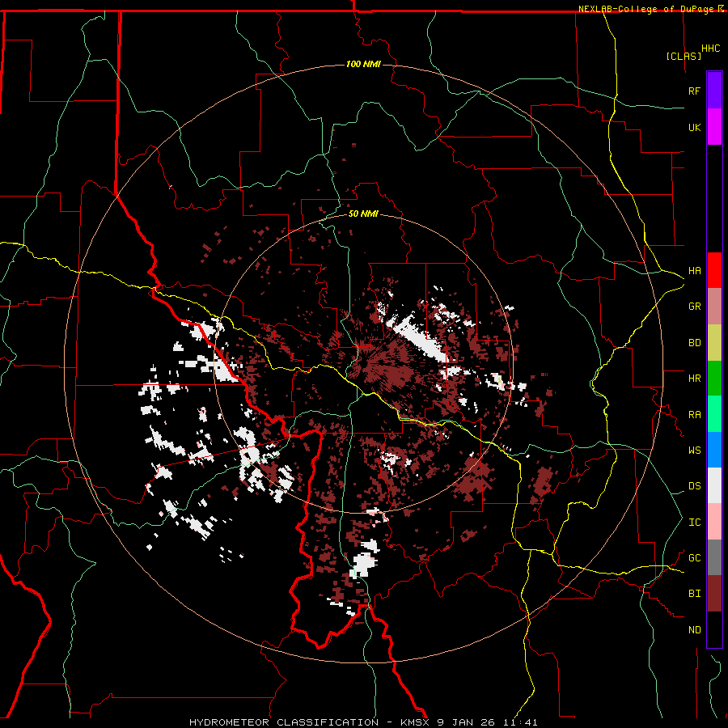
Task: Click the 9 JAN 26 date text
Action: pyautogui.click(x=466, y=722)
